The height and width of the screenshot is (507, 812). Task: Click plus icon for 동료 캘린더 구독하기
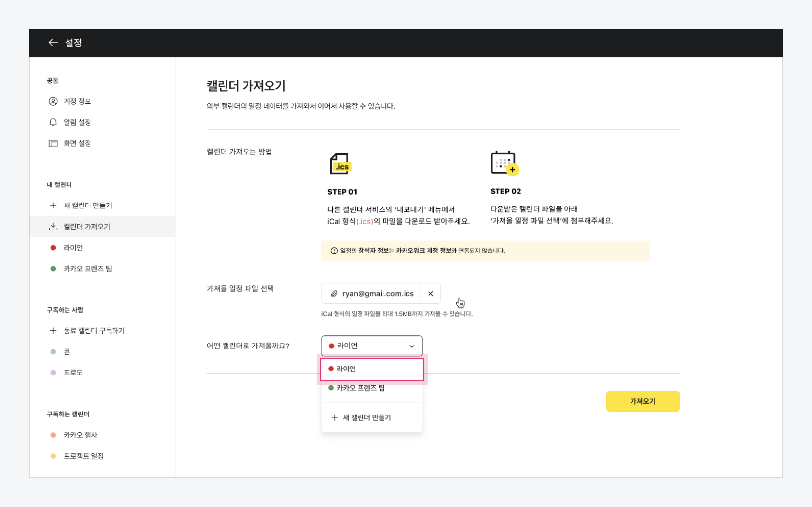click(53, 331)
